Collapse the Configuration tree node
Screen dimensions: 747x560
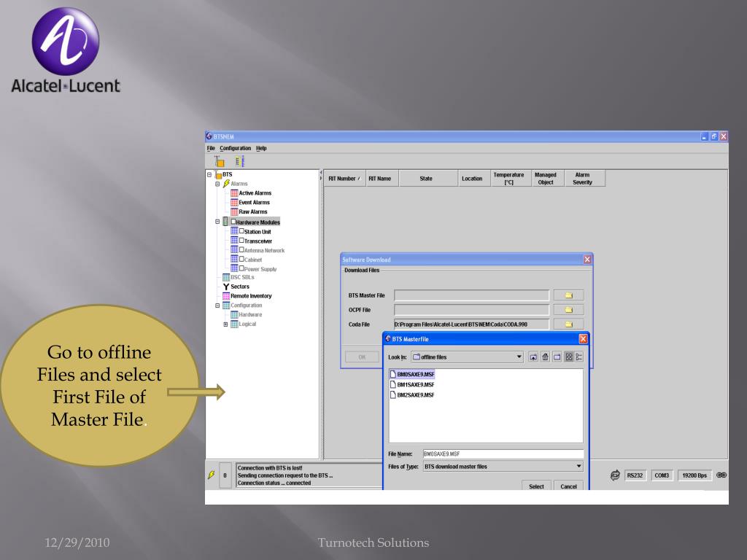click(x=217, y=306)
